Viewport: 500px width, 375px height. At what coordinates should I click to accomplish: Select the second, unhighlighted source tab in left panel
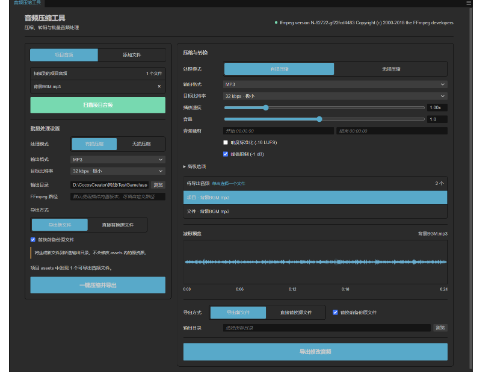[132, 55]
